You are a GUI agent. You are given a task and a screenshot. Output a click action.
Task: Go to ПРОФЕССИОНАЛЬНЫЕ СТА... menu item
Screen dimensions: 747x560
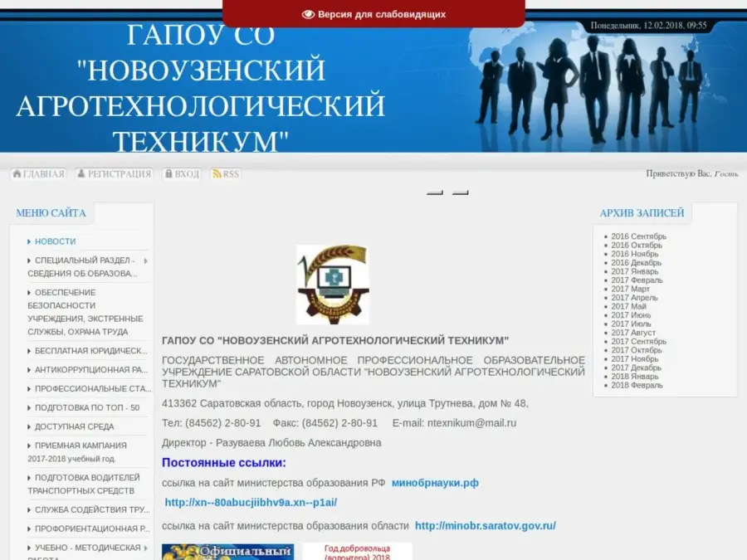point(93,388)
